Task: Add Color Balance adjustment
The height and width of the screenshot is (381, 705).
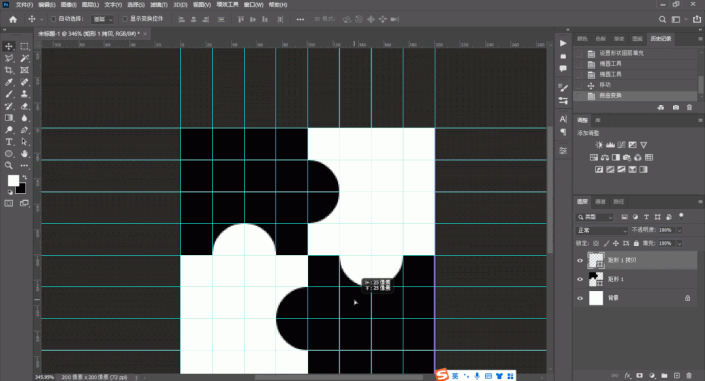Action: pos(605,157)
